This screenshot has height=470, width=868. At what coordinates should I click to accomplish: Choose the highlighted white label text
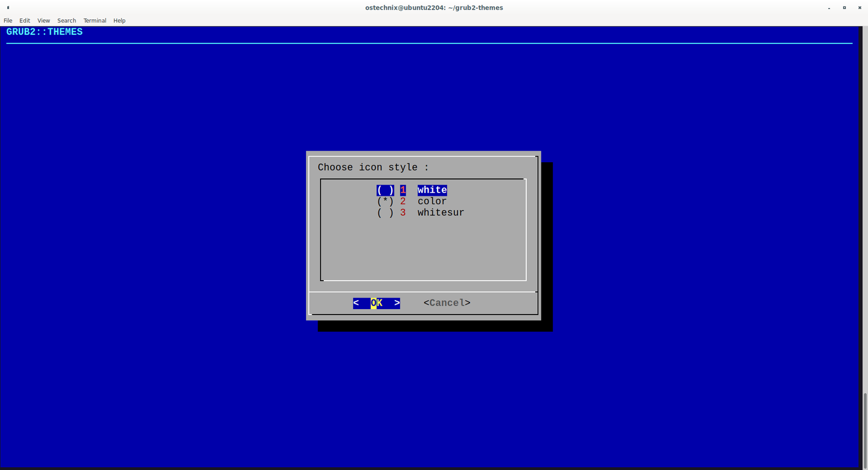[x=432, y=190]
